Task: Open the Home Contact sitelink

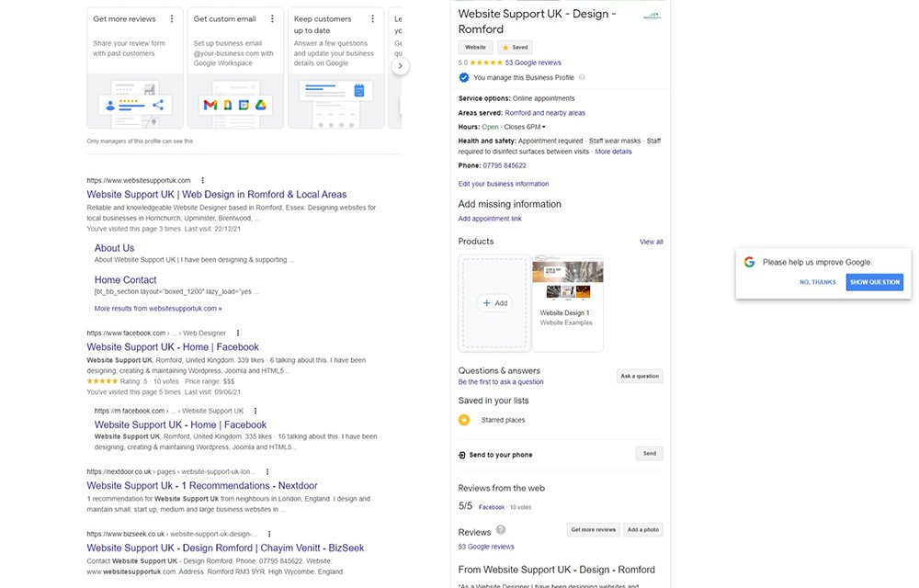Action: [125, 280]
